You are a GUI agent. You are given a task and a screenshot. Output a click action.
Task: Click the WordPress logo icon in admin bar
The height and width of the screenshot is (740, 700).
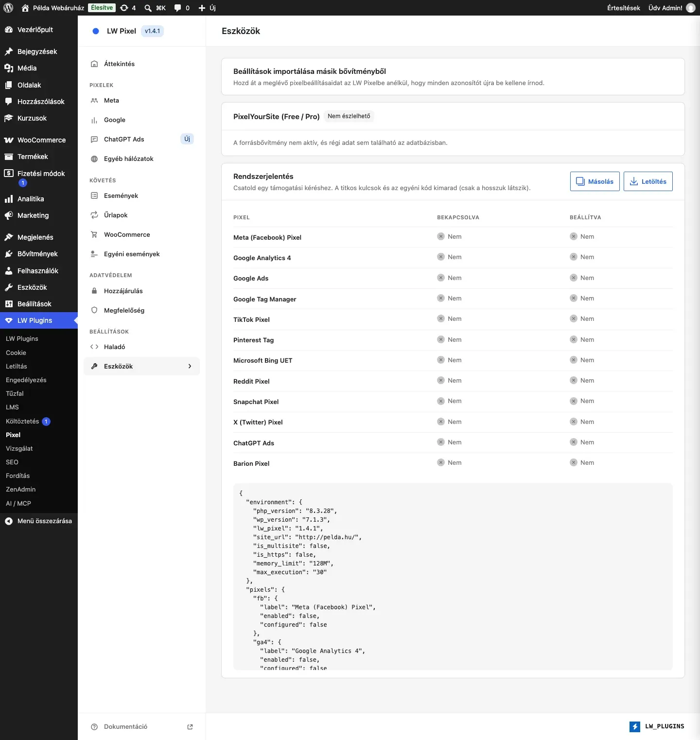click(x=8, y=8)
